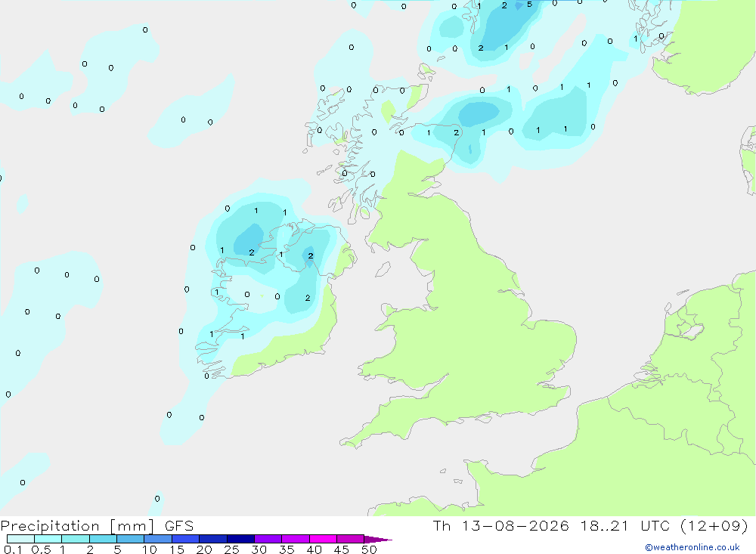
Task: Click the legend value label '40'
Action: [x=314, y=549]
